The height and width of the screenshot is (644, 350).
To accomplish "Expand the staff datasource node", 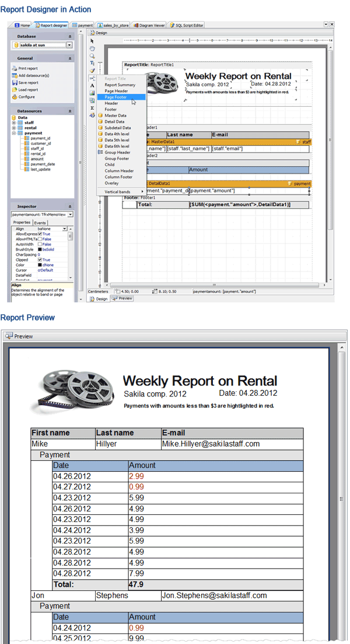I will point(14,123).
